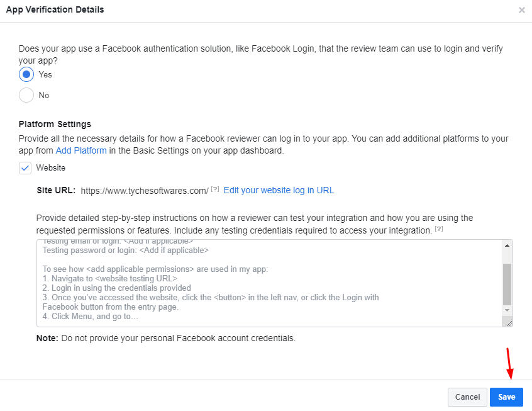
Task: Click the Save button
Action: click(506, 397)
